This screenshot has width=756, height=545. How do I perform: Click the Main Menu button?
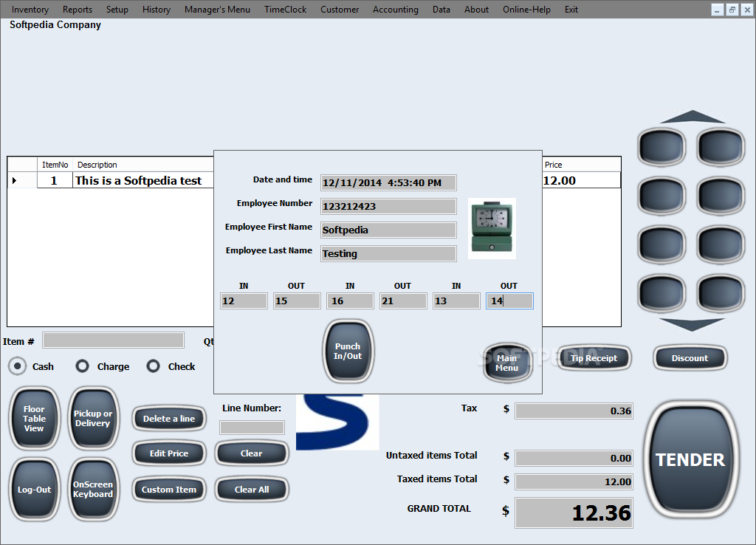tap(507, 363)
